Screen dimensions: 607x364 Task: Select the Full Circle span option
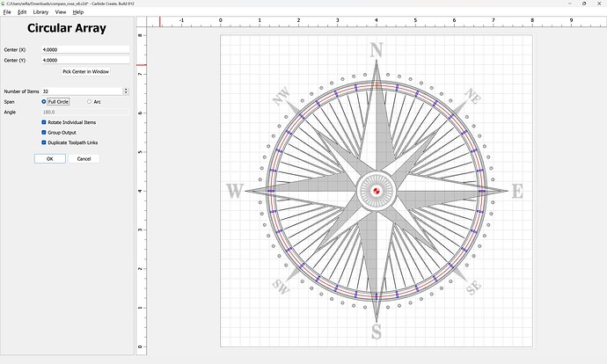(45, 102)
